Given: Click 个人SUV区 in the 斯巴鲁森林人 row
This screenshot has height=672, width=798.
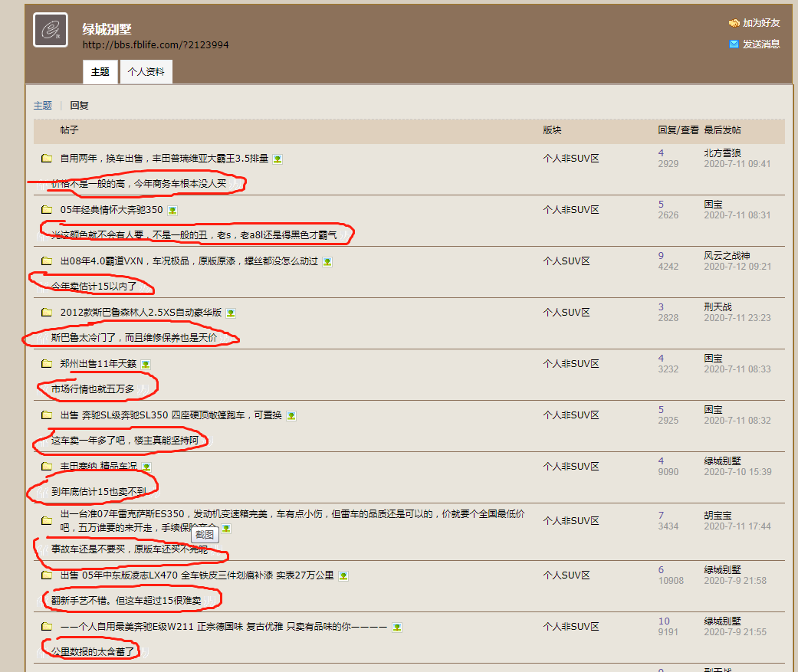Looking at the screenshot, I should coord(566,313).
